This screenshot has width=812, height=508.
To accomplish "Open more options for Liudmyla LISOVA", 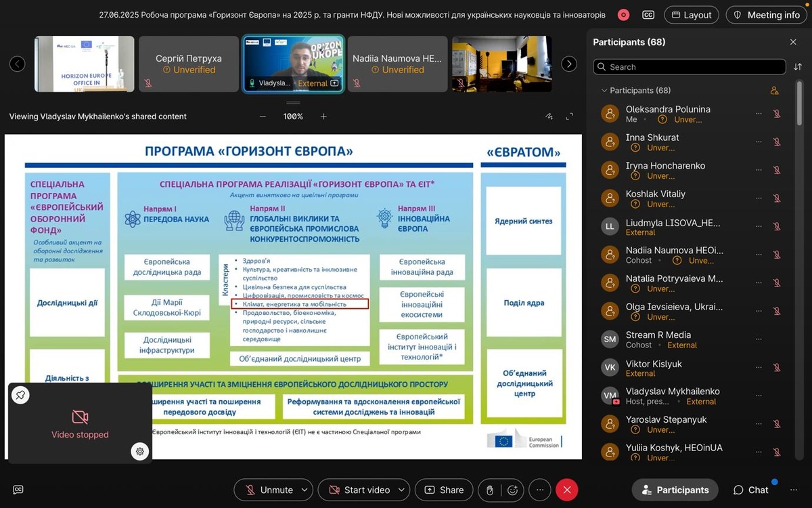I will tap(759, 227).
